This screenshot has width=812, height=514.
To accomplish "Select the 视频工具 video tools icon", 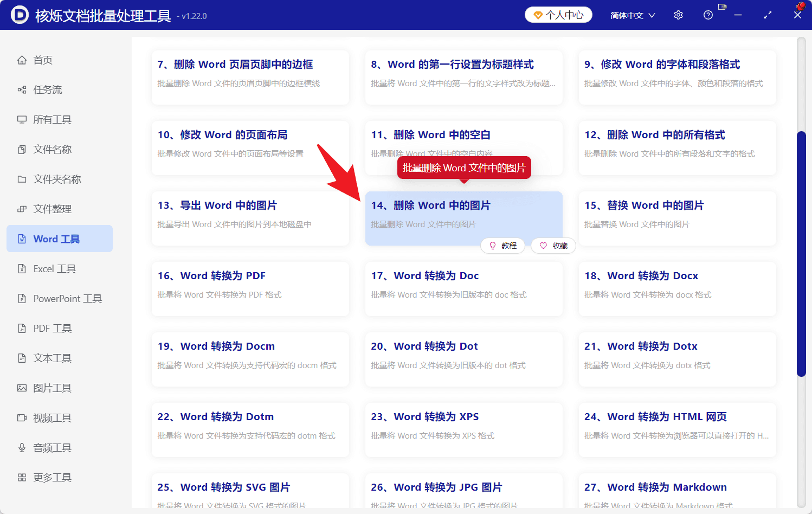I will 22,417.
